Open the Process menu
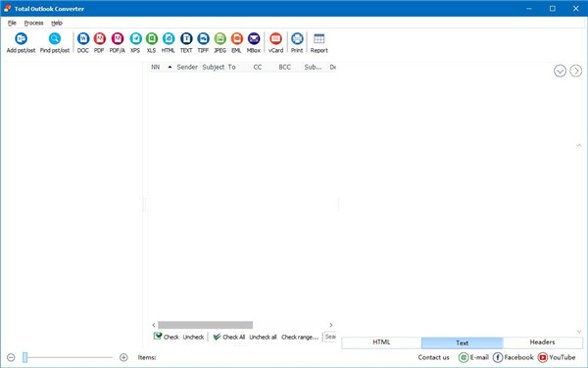 pyautogui.click(x=33, y=23)
